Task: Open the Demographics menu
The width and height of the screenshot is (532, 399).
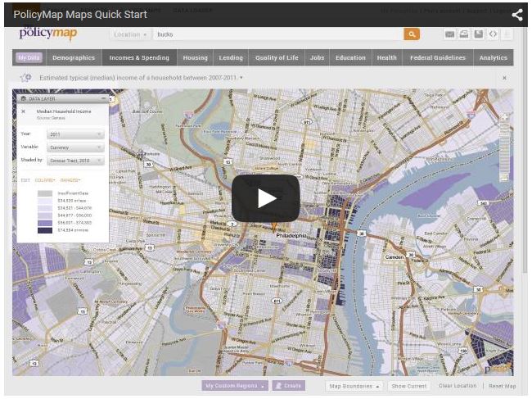Action: click(x=74, y=57)
